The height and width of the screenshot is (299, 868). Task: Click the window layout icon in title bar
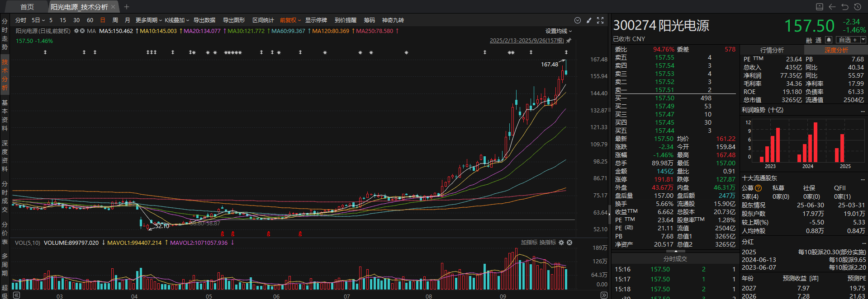pyautogui.click(x=820, y=7)
